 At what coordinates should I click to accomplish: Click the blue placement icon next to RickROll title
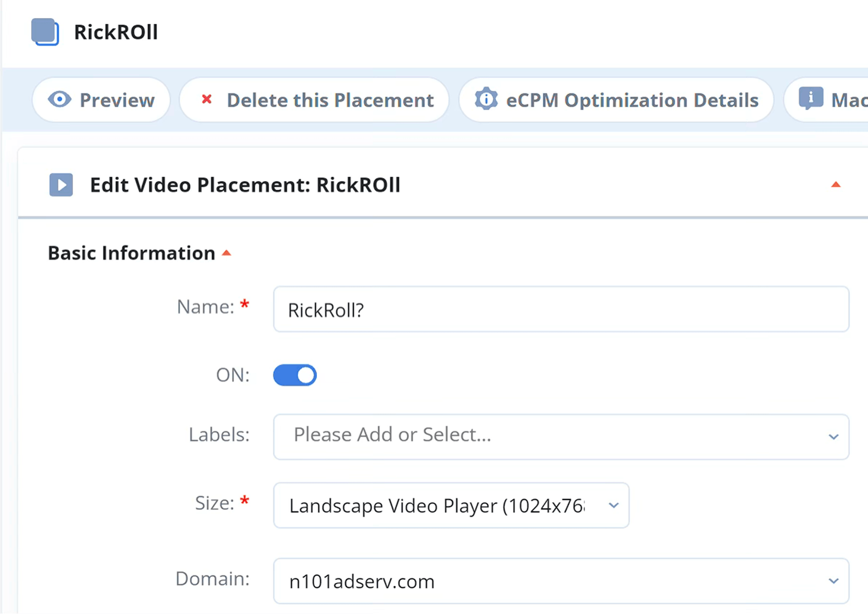[45, 32]
